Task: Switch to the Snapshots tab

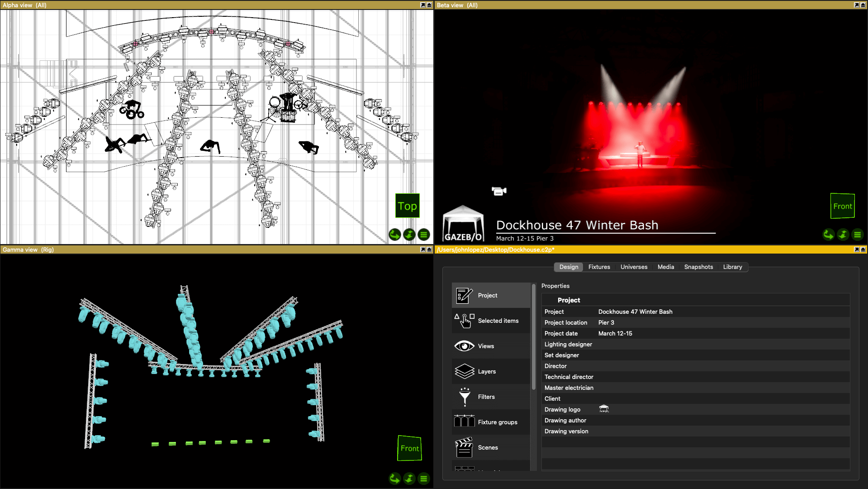Action: point(698,267)
